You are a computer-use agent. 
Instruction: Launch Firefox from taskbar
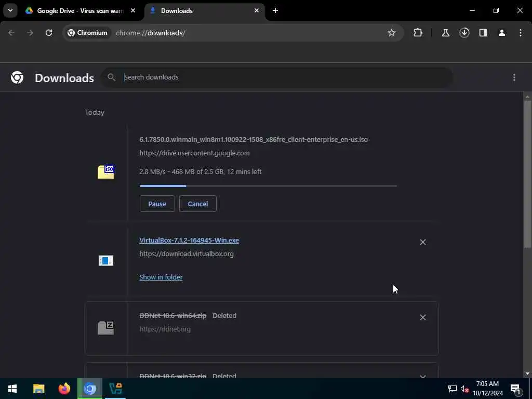64,389
